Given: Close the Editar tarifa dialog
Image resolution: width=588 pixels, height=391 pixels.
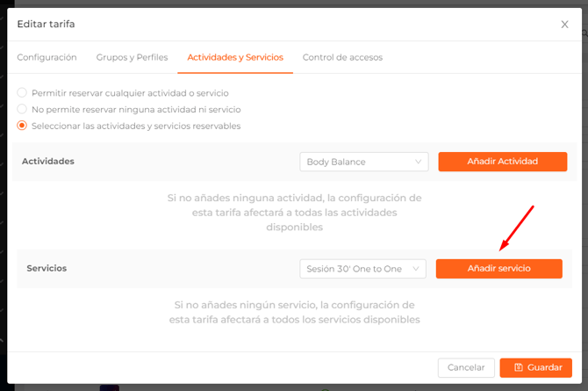Looking at the screenshot, I should point(564,25).
